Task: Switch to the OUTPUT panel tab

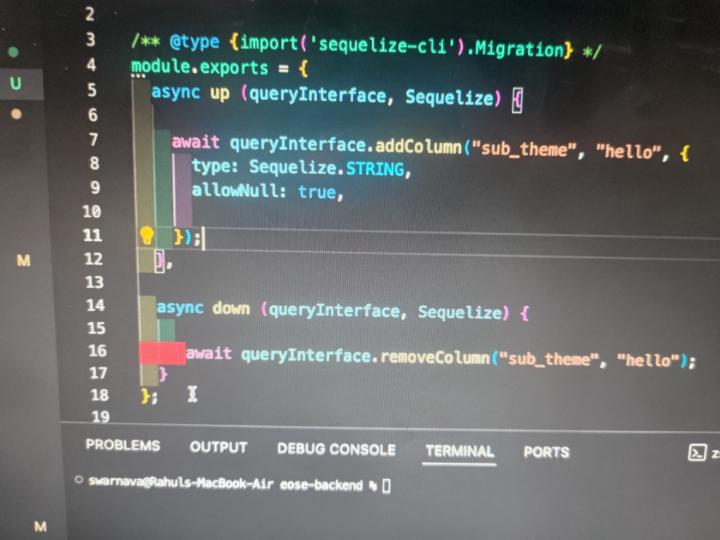Action: click(219, 447)
